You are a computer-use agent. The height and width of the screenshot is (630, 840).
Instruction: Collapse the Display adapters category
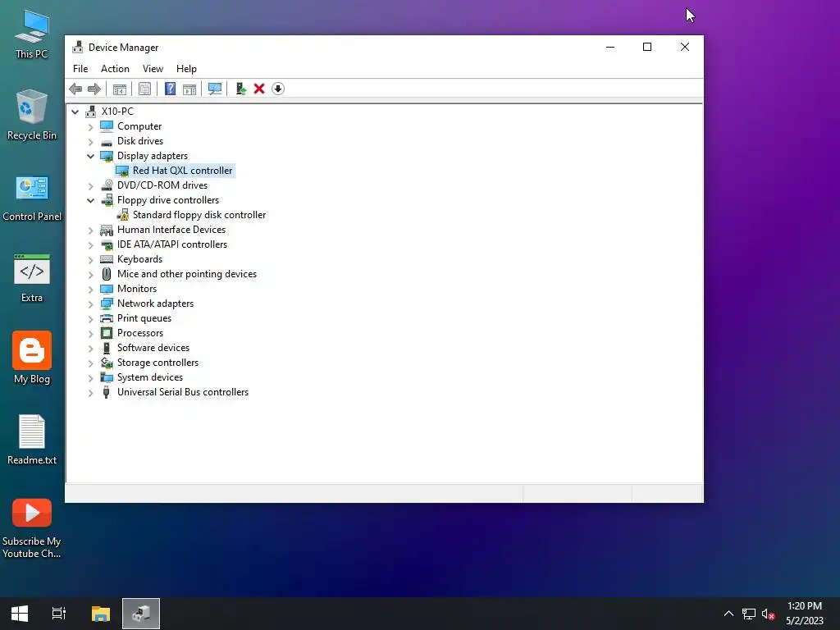tap(90, 157)
